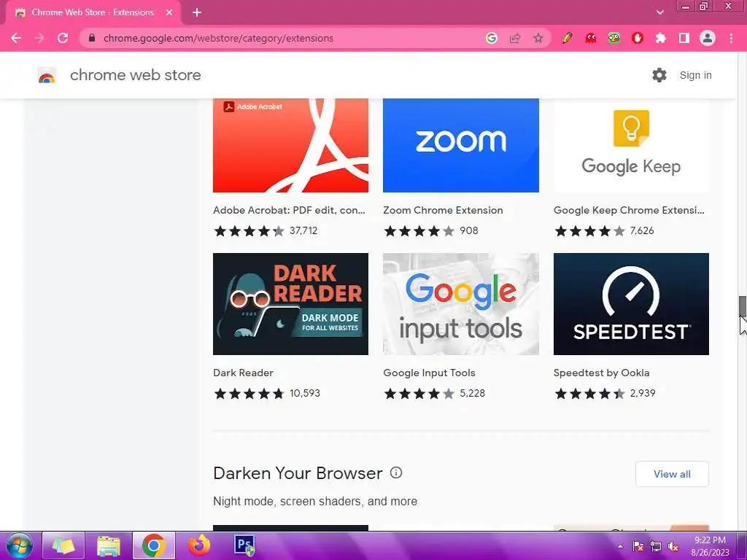Share this page via share icon
The height and width of the screenshot is (560, 747).
point(514,38)
